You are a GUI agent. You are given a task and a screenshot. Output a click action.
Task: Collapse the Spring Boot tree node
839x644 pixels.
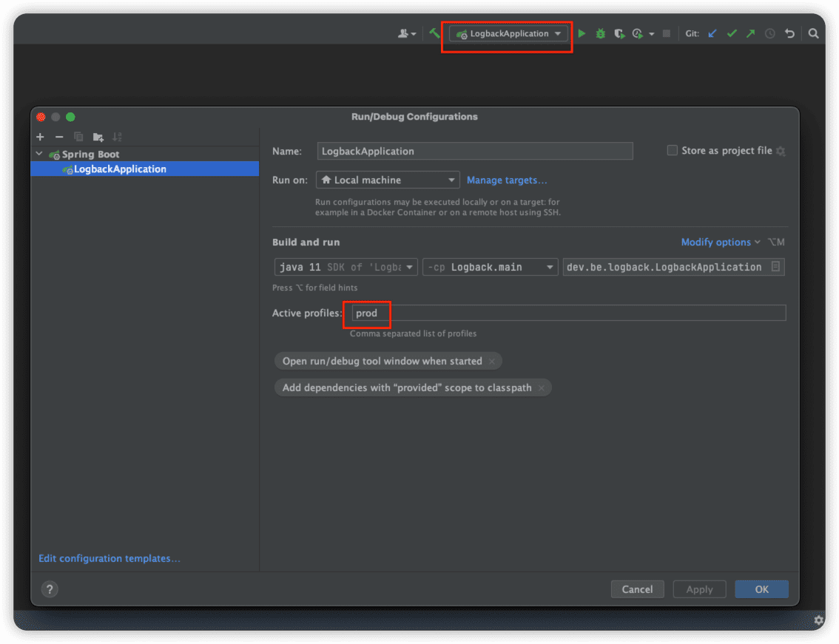point(39,154)
